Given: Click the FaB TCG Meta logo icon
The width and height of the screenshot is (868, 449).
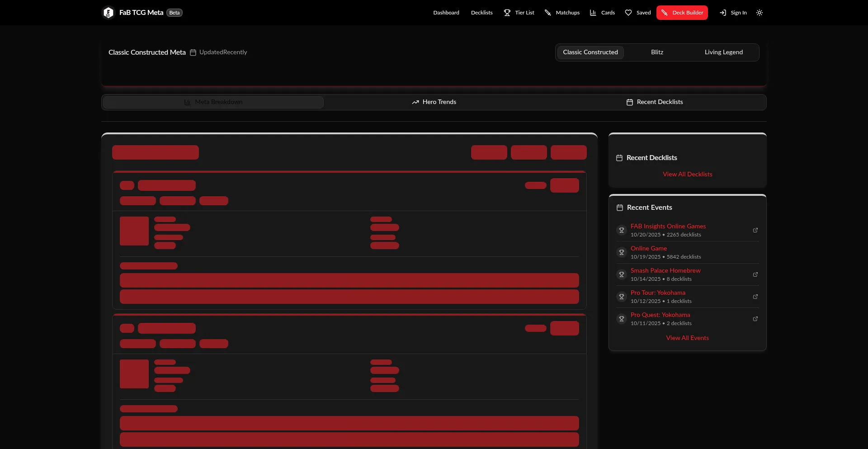Looking at the screenshot, I should click(x=108, y=13).
